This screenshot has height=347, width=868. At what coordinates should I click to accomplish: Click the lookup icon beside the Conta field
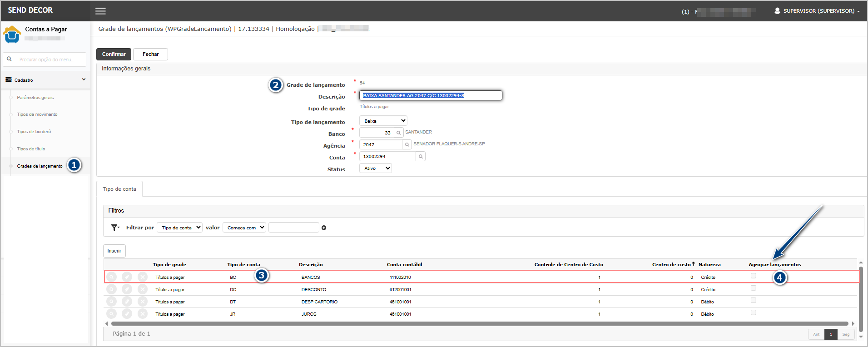pyautogui.click(x=421, y=157)
